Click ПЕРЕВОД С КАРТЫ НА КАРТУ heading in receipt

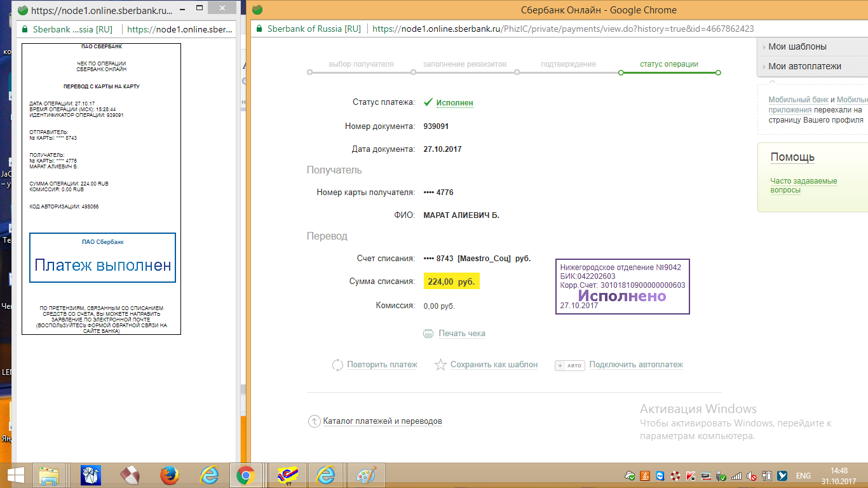pyautogui.click(x=102, y=86)
